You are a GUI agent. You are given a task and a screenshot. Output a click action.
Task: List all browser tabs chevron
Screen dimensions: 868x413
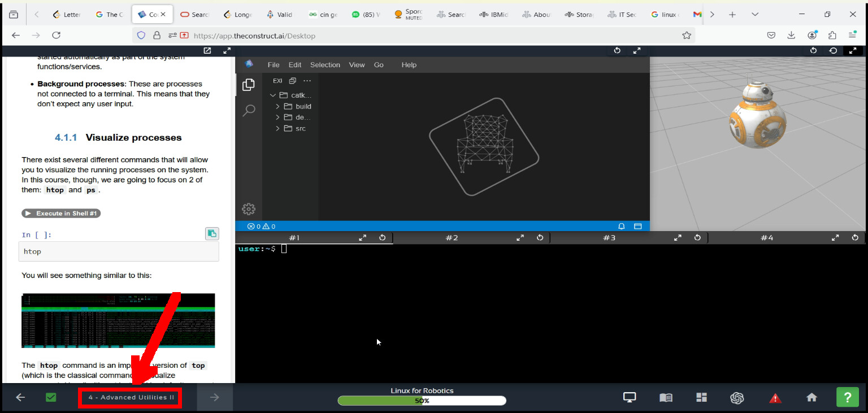point(755,14)
